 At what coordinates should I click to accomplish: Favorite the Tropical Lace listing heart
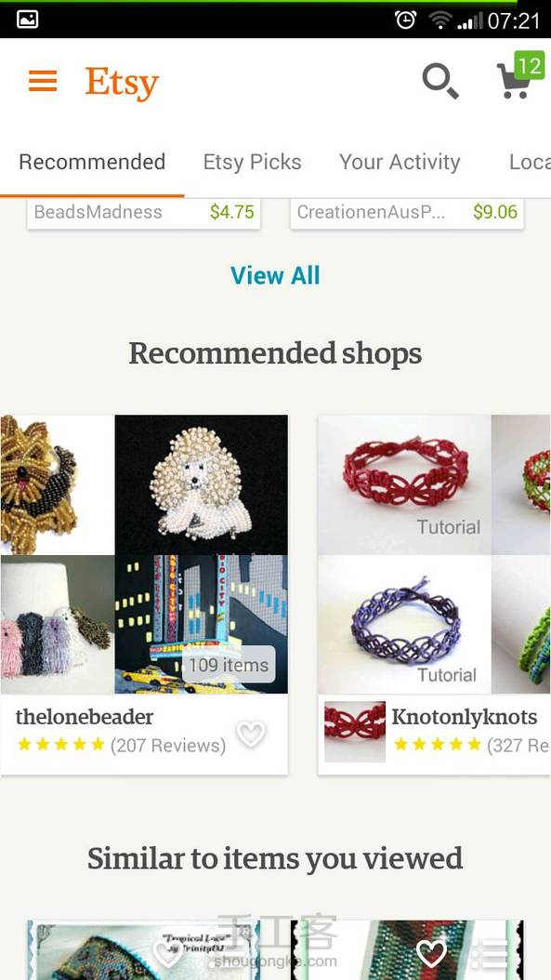[168, 953]
